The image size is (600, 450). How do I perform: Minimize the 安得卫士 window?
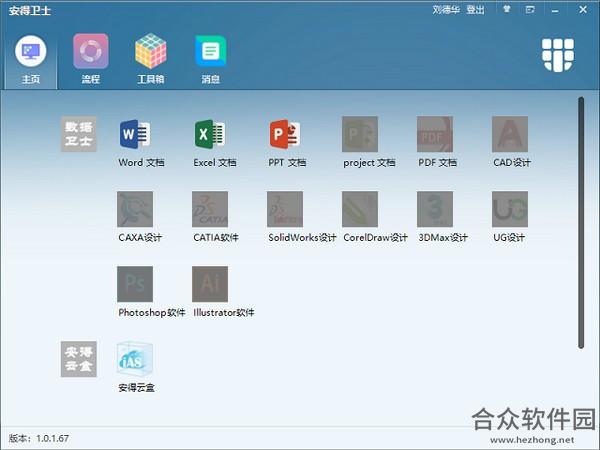click(555, 10)
